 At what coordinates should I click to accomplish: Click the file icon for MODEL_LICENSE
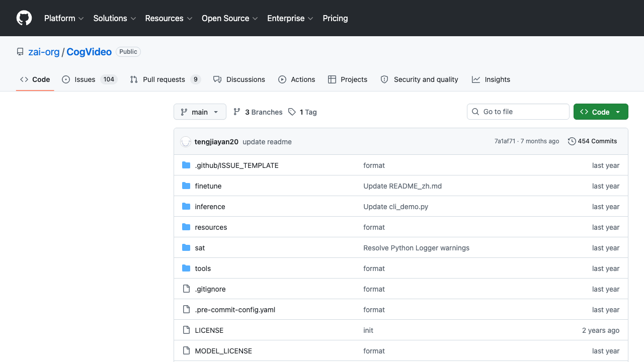(x=186, y=351)
